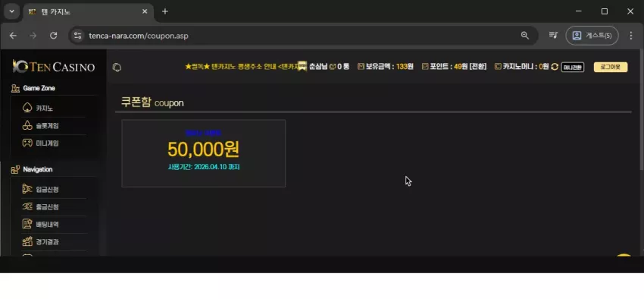Click the 50,000원 coupon card
644x299 pixels.
(203, 153)
